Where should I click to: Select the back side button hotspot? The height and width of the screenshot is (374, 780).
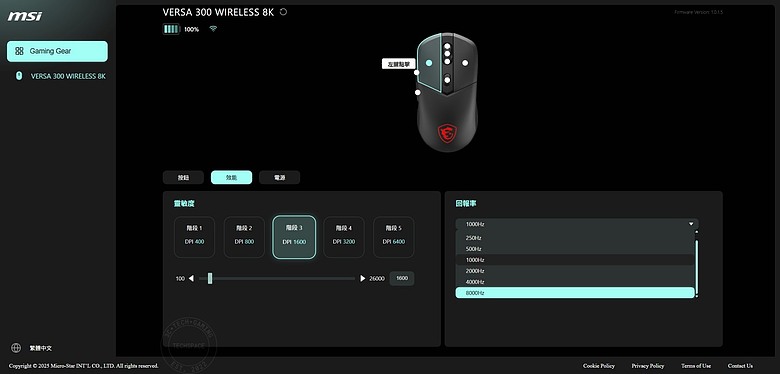point(418,92)
